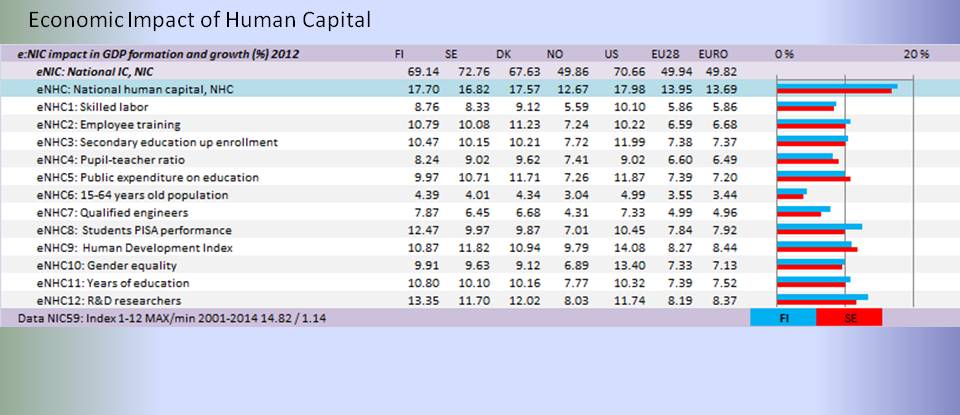Click the blue FI legend swatch
This screenshot has height=415, width=960.
coord(783,317)
